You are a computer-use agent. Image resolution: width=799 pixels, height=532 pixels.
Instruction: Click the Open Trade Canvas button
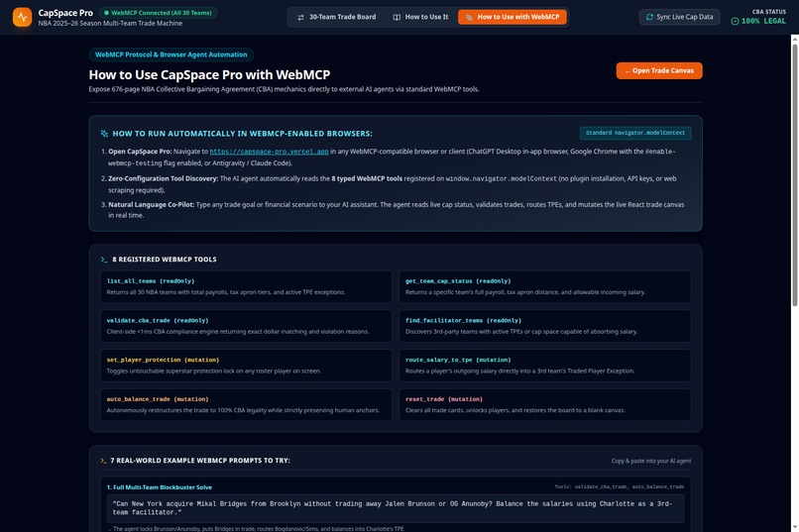(x=659, y=70)
